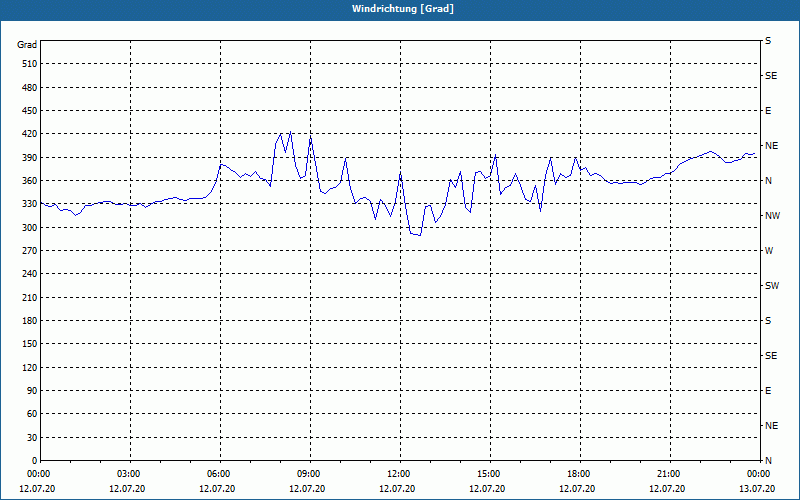This screenshot has width=800, height=500.
Task: Click the E compass label level with 450
Action: click(768, 111)
